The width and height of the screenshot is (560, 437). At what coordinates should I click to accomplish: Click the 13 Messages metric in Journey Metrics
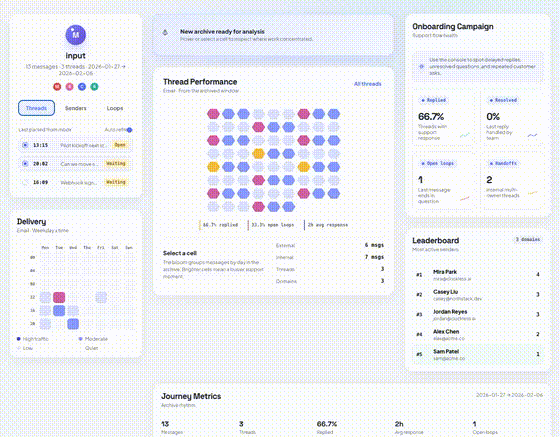(x=171, y=427)
